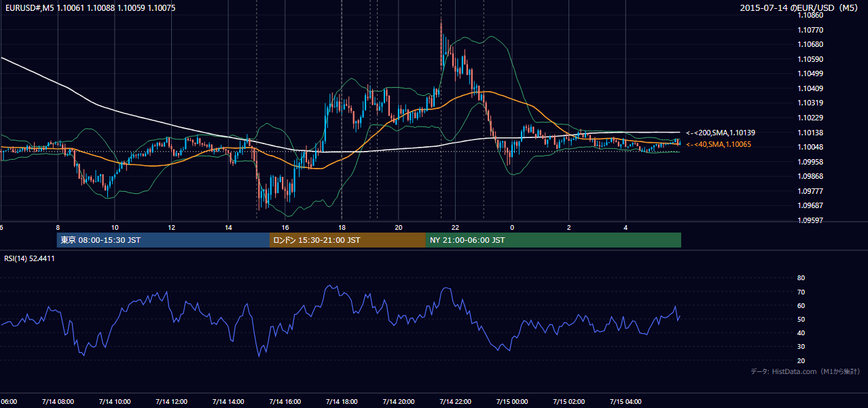
Task: Click the 7/14 14:00 bottom time label
Action: [228, 402]
